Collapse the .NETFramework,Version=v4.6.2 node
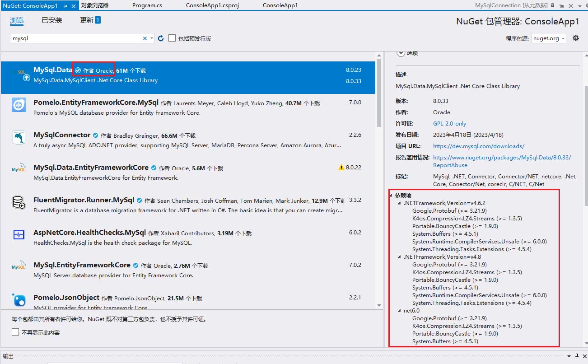Image resolution: width=588 pixels, height=364 pixels. click(399, 203)
